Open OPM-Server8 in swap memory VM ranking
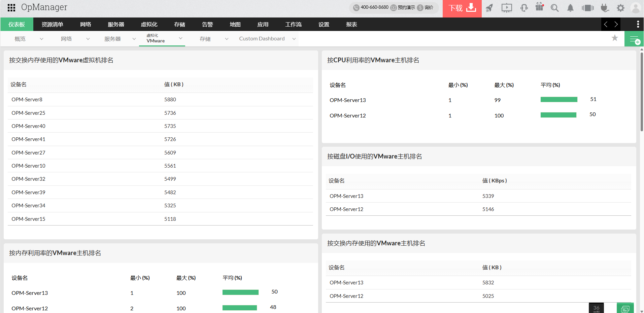644x313 pixels. click(27, 100)
